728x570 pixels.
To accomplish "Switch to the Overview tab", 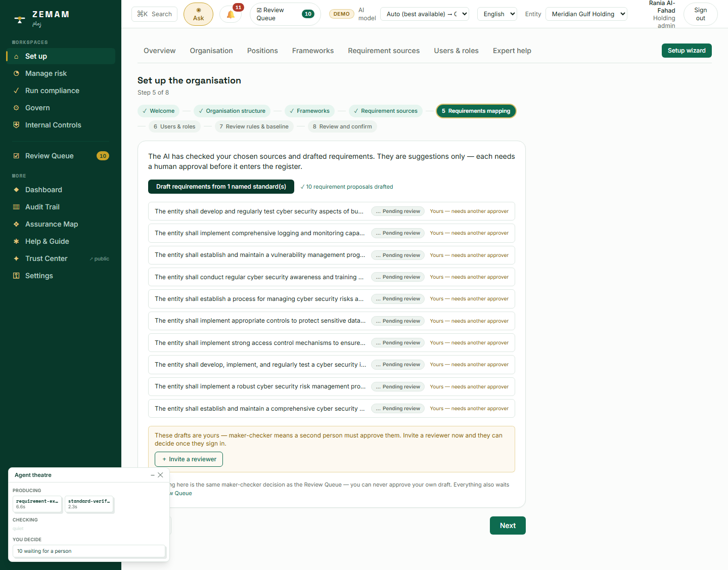I will [160, 51].
